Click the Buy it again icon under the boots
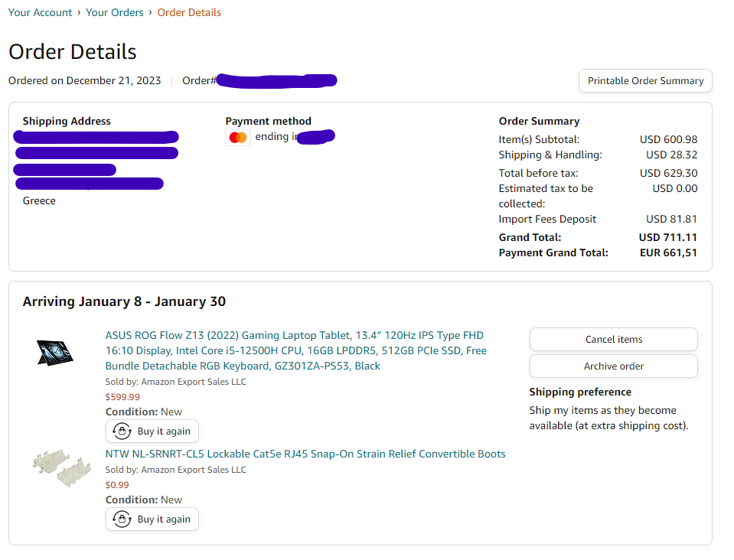The height and width of the screenshot is (560, 734). (121, 519)
